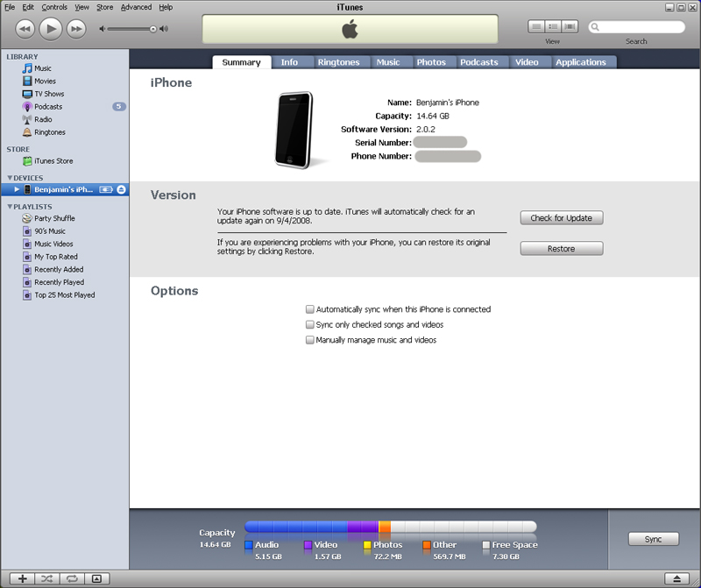Switch to Cover Flow view button

pyautogui.click(x=570, y=27)
